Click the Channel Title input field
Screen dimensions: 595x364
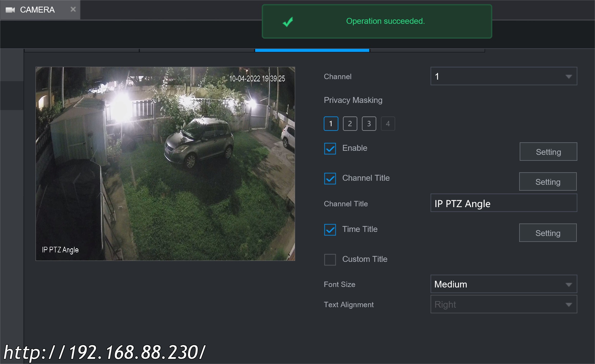click(x=504, y=203)
